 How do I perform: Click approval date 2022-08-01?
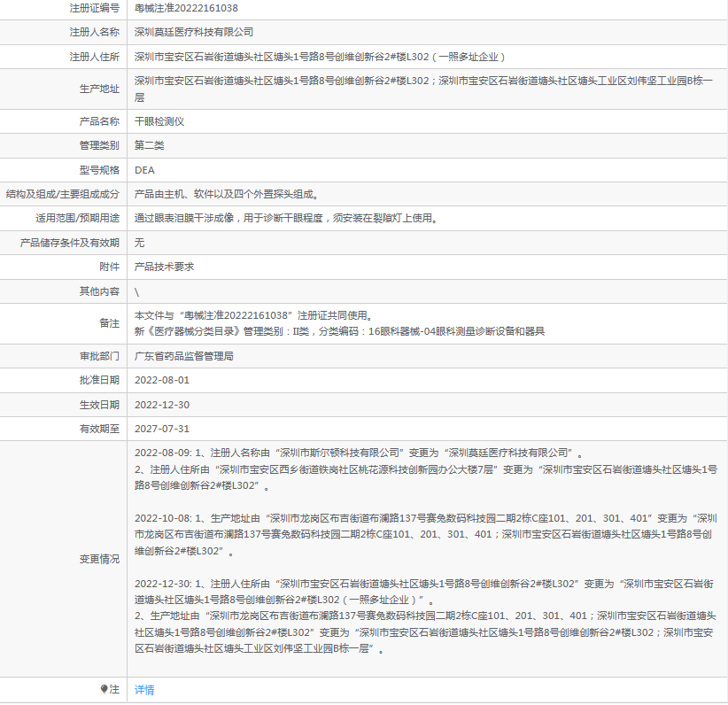pos(162,380)
